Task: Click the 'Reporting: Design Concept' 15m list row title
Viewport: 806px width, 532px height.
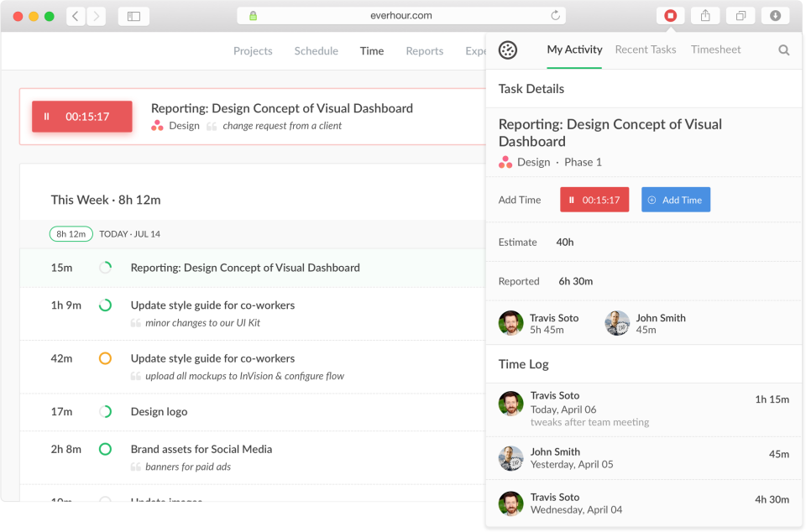Action: pyautogui.click(x=245, y=268)
